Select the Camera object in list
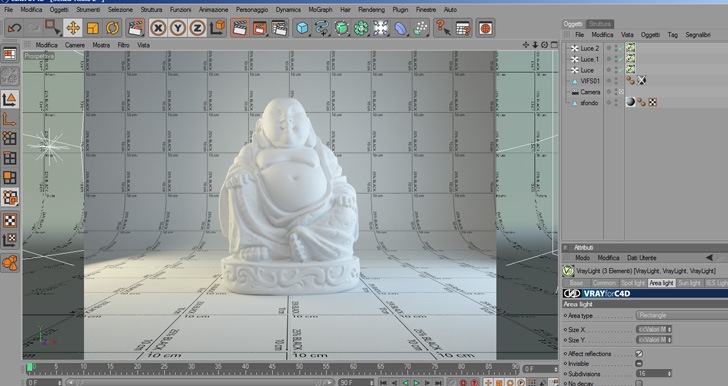Image resolution: width=728 pixels, height=386 pixels. (x=590, y=92)
